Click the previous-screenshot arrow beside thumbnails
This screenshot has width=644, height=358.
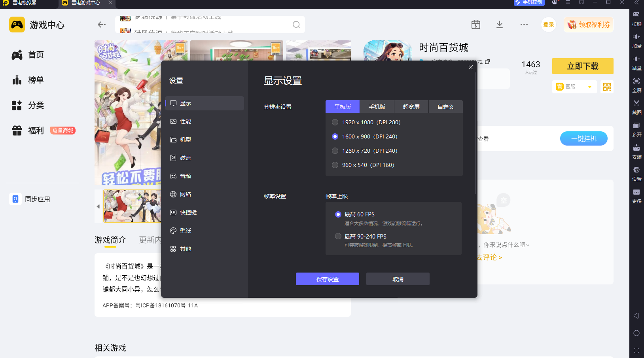pyautogui.click(x=98, y=206)
